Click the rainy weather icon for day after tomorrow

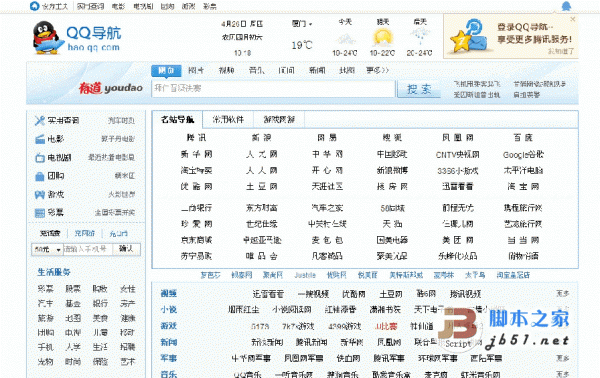click(x=420, y=37)
